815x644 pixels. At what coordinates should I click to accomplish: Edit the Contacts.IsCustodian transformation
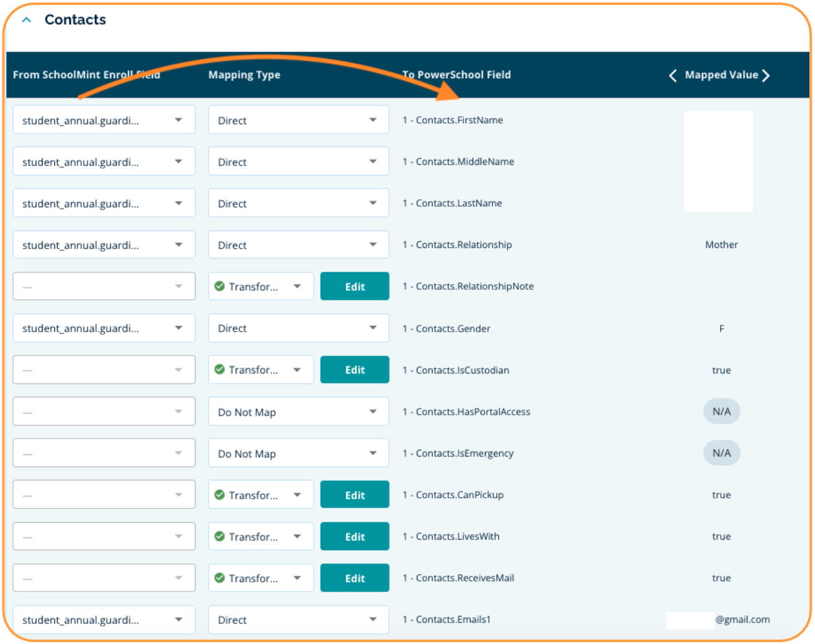354,370
